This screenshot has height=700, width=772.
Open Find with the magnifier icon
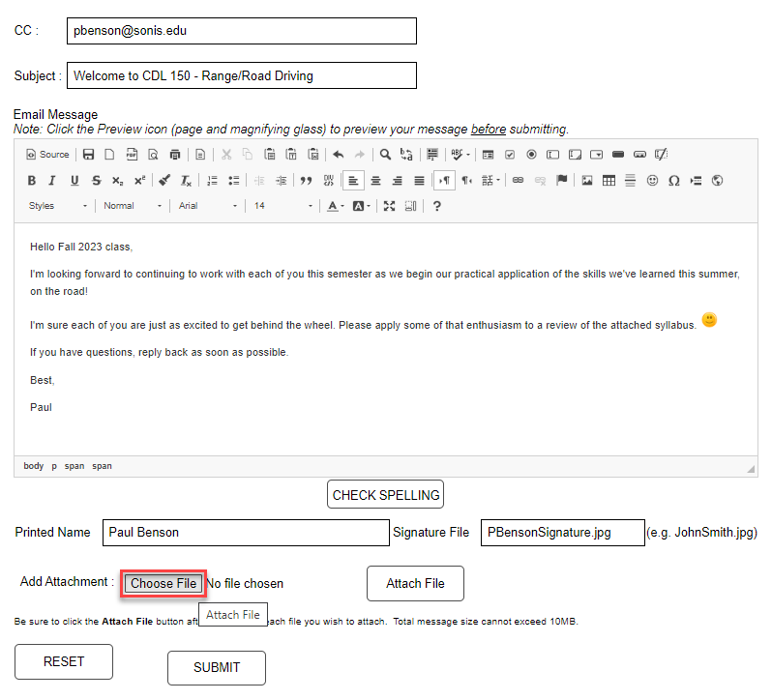click(385, 155)
